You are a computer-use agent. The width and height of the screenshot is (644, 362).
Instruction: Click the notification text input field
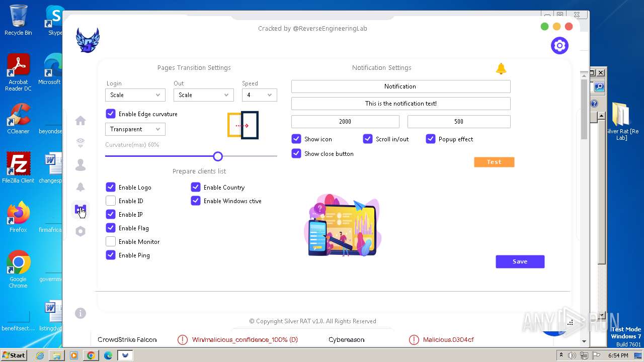click(x=400, y=104)
